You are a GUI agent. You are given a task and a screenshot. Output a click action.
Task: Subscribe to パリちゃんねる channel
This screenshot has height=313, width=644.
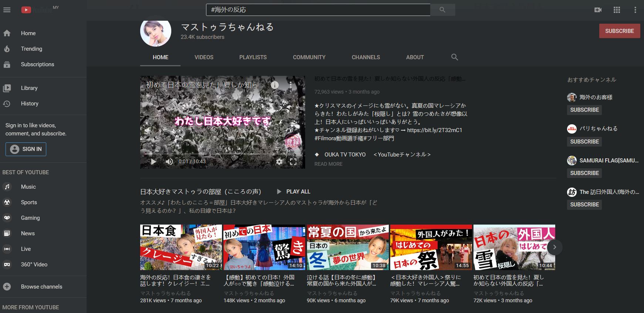pyautogui.click(x=584, y=142)
